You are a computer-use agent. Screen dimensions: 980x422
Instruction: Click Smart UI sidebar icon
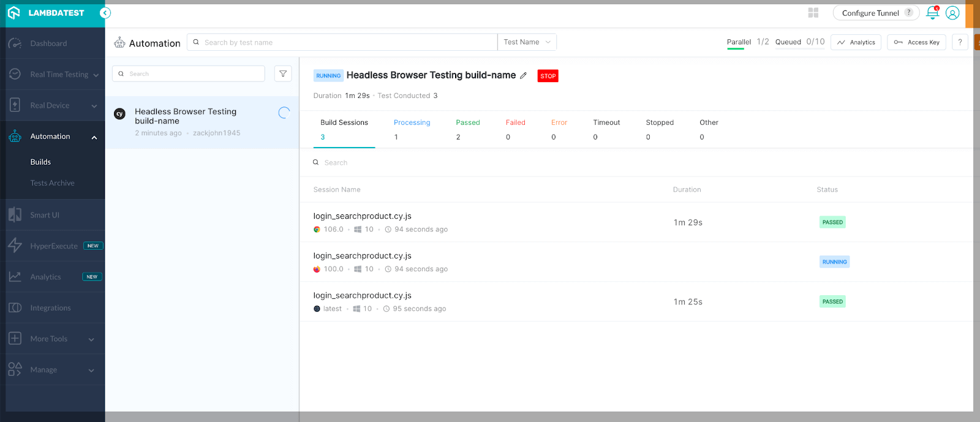[15, 214]
